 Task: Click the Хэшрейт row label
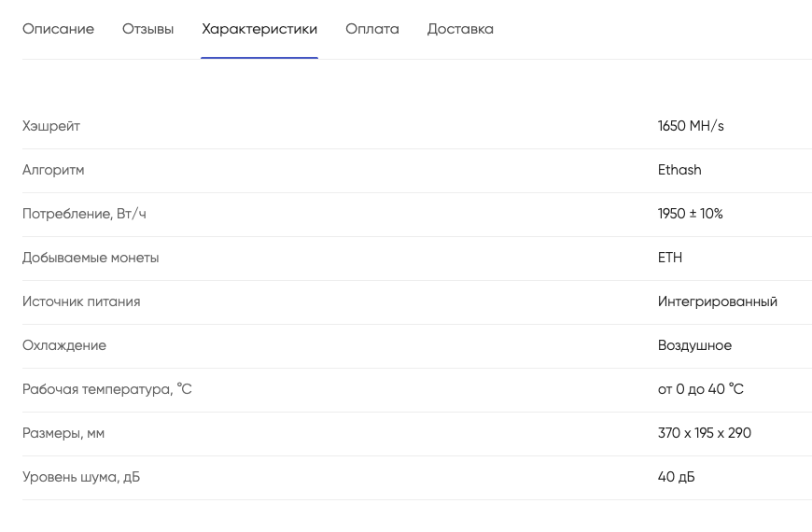51,126
